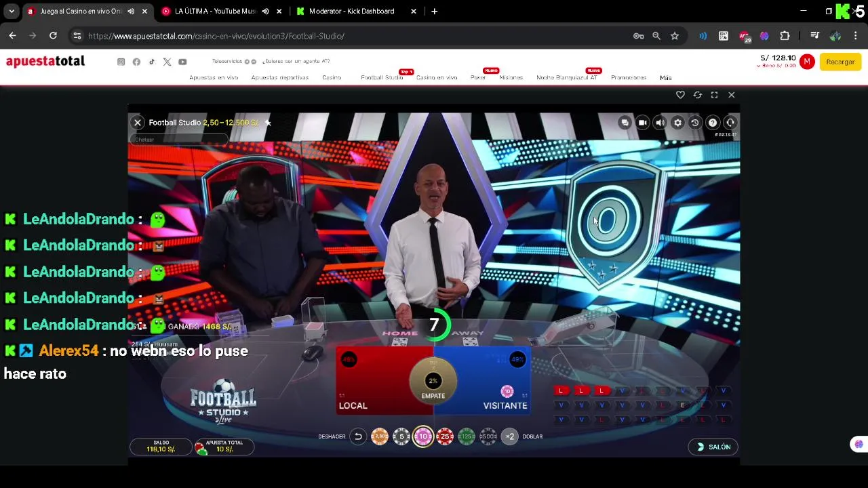The image size is (868, 488).
Task: Open Apuestas deportivas menu
Action: tap(280, 77)
